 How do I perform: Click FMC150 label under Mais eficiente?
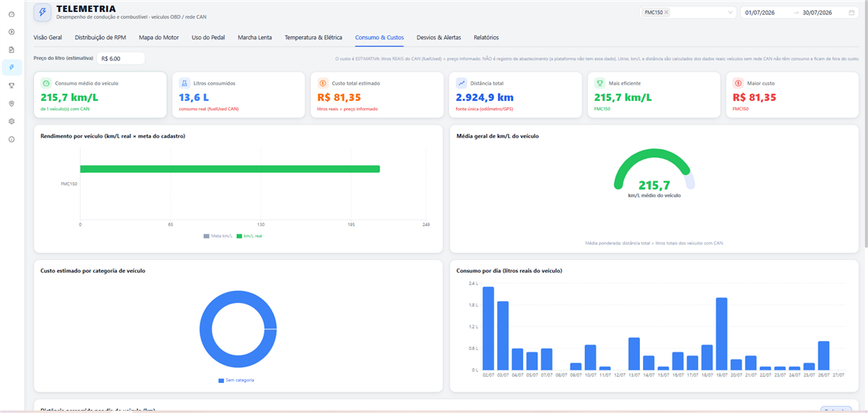(601, 110)
